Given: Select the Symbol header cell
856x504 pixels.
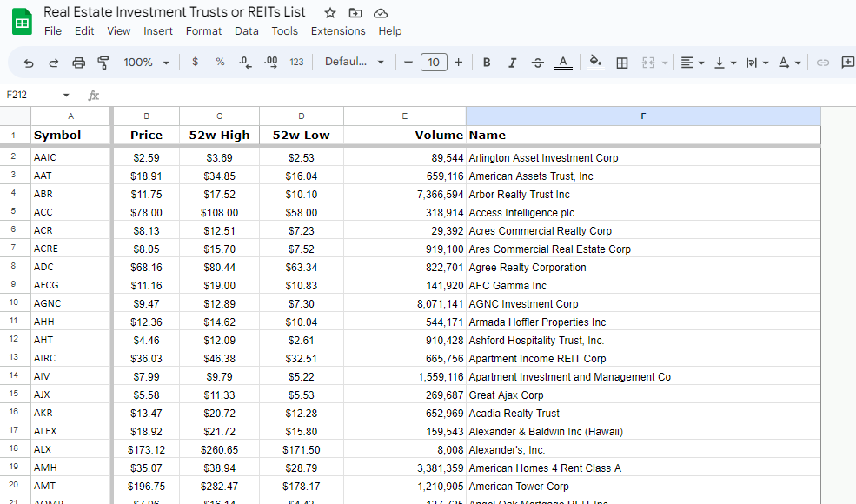Looking at the screenshot, I should tap(70, 136).
